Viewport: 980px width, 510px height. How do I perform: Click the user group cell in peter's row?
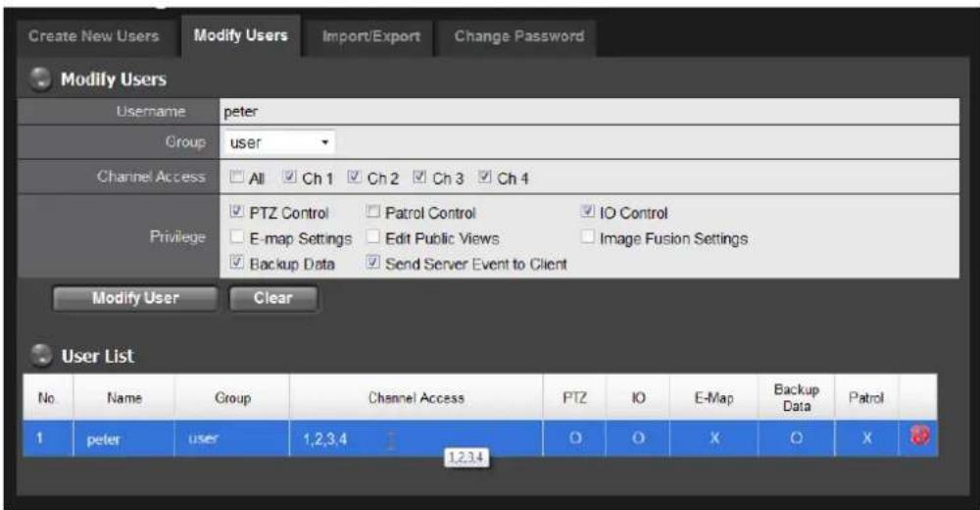click(x=232, y=438)
